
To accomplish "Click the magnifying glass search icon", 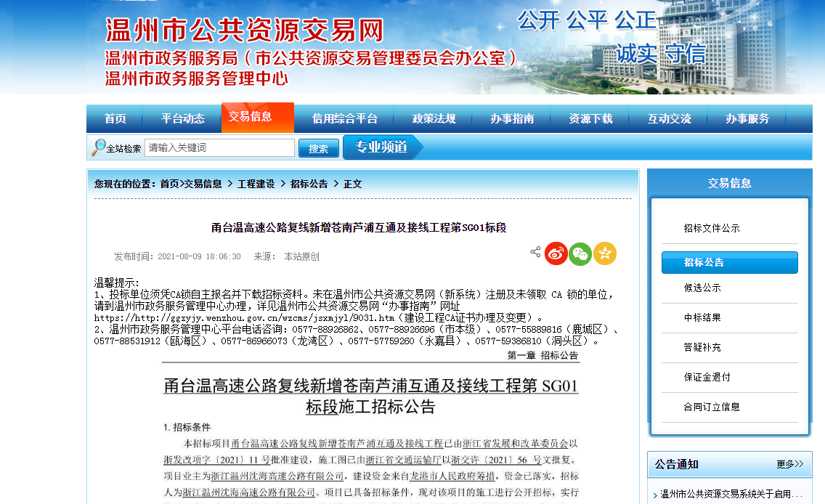I will [98, 147].
